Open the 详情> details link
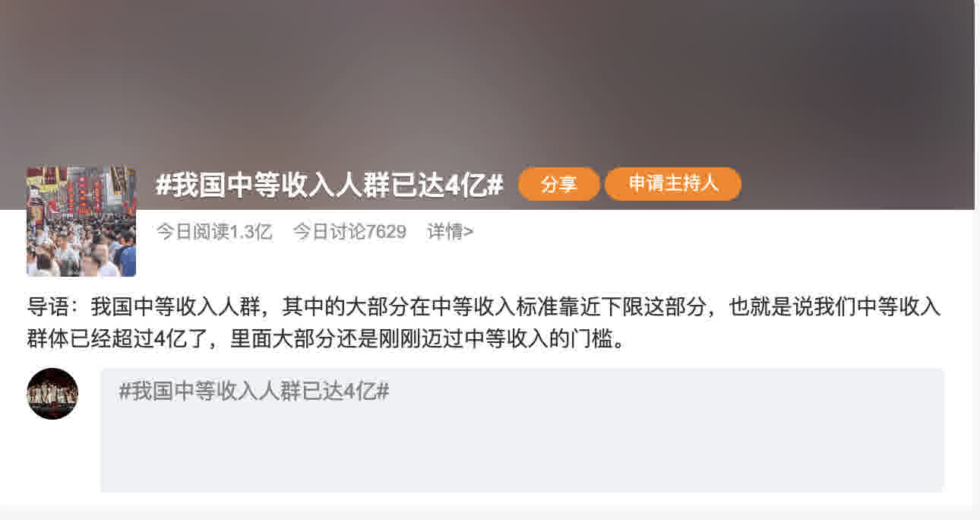This screenshot has width=980, height=520. click(x=450, y=232)
